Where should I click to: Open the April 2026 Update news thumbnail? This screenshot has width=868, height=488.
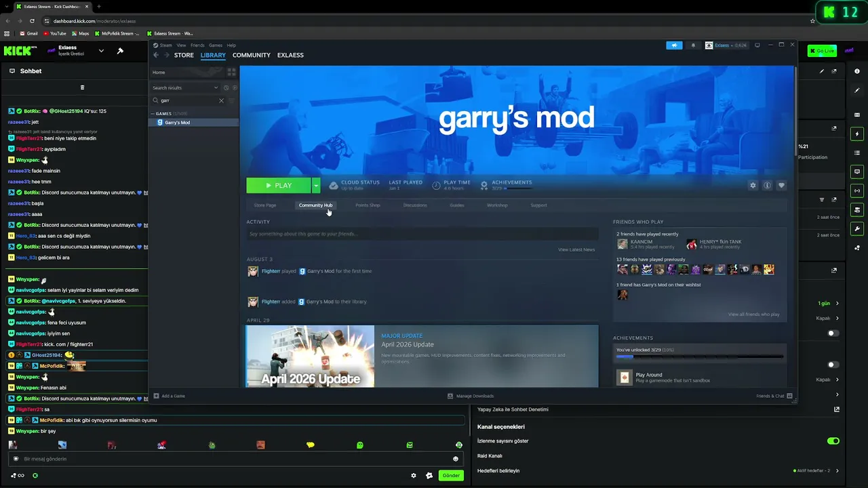(310, 357)
